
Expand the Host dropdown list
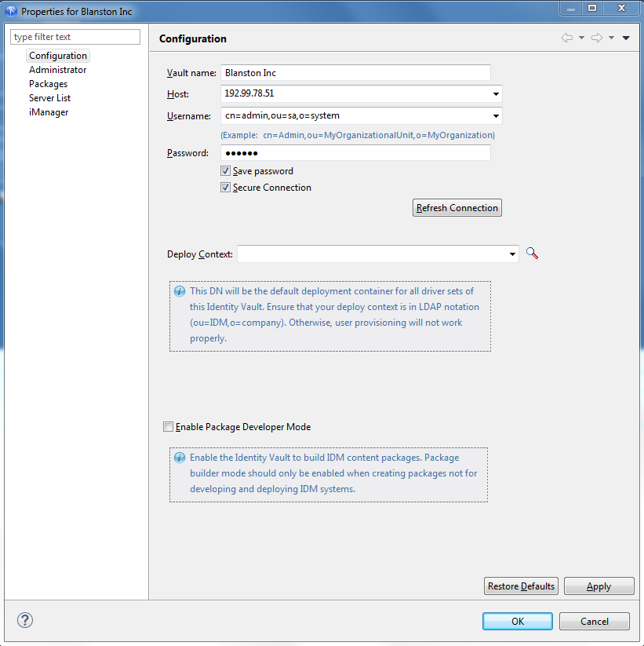coord(496,94)
